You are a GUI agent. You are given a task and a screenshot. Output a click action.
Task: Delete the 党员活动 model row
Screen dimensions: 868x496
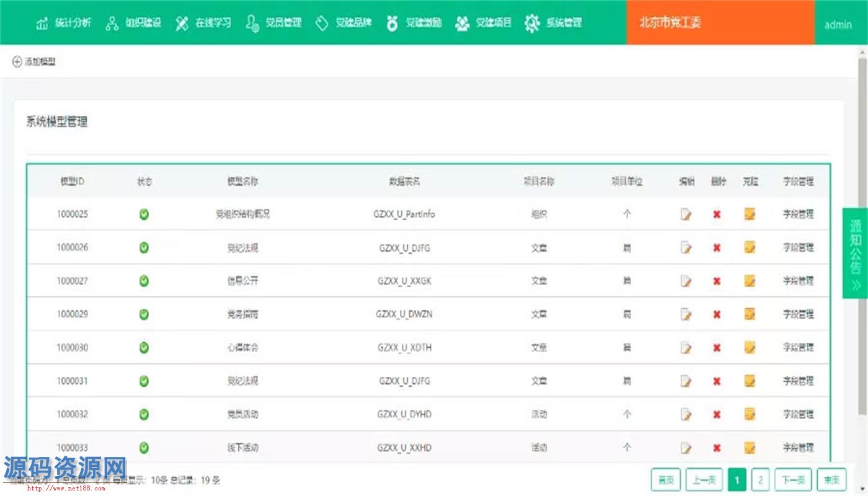pos(717,414)
